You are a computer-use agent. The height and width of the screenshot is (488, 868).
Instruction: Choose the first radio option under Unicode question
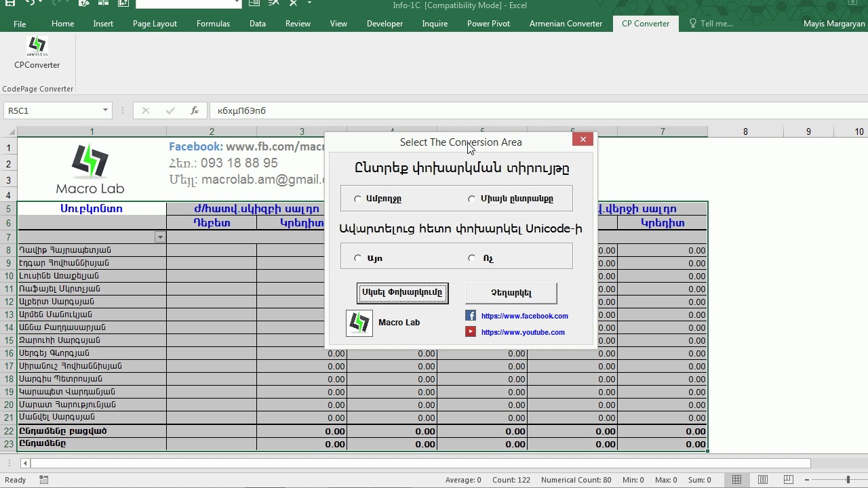pos(358,258)
